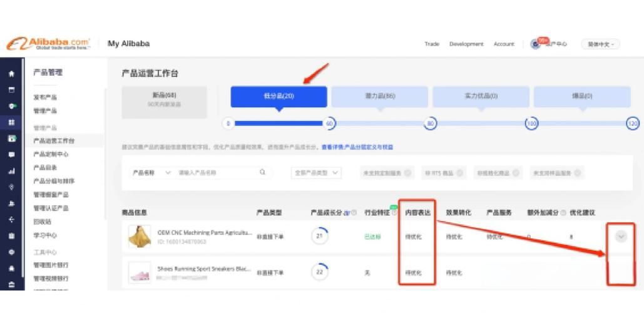Toggle the 未支持定制服务 filter chip
Screen dimensions: 644x313
point(387,173)
